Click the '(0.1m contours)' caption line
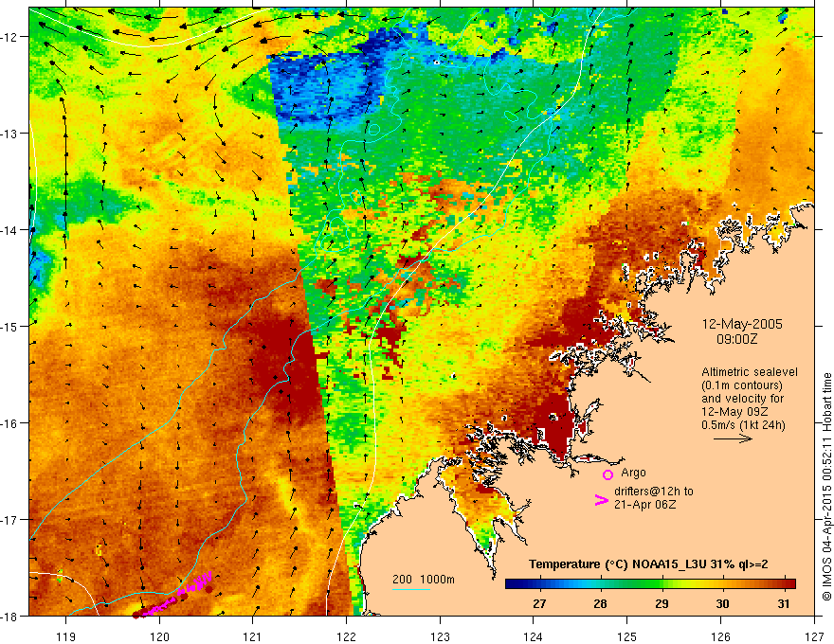This screenshot has width=834, height=644. (x=742, y=385)
